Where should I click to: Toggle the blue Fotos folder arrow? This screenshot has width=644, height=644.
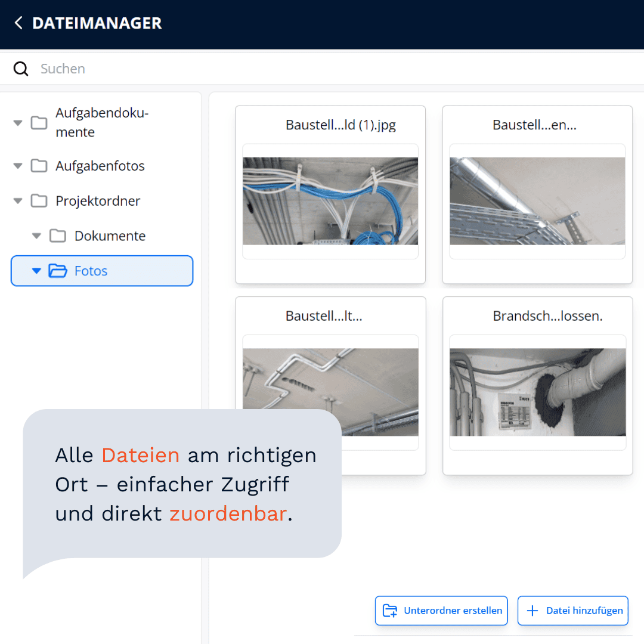click(36, 271)
